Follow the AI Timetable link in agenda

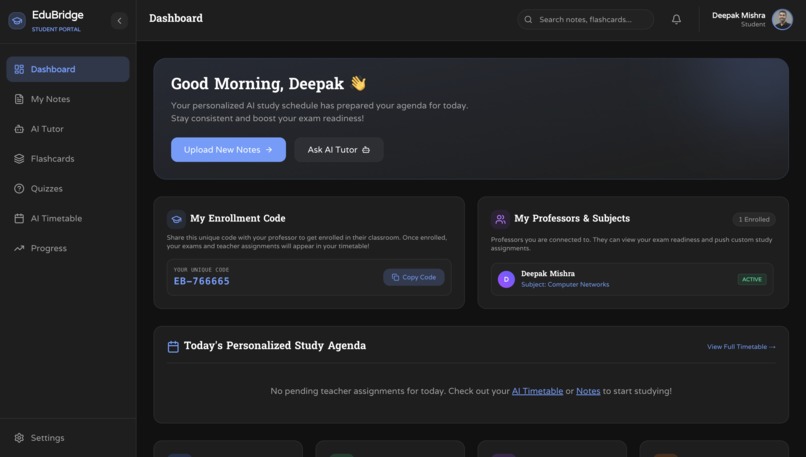(x=537, y=391)
